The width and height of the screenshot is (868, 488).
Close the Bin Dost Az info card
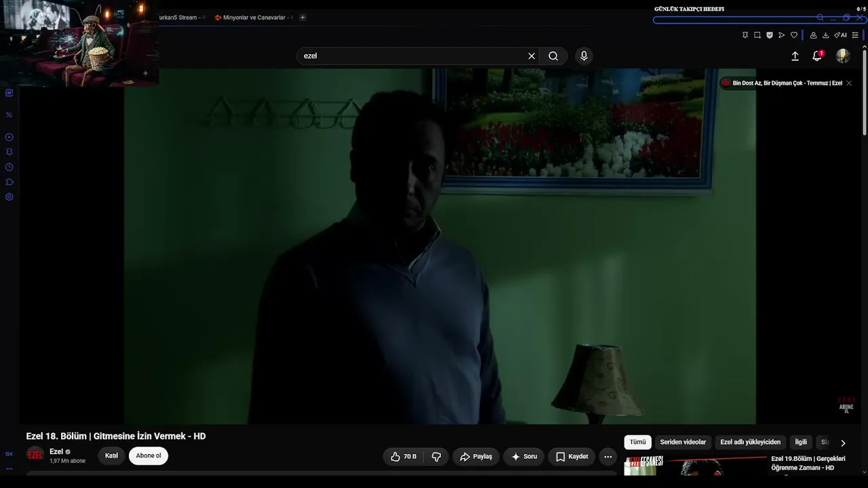point(849,83)
